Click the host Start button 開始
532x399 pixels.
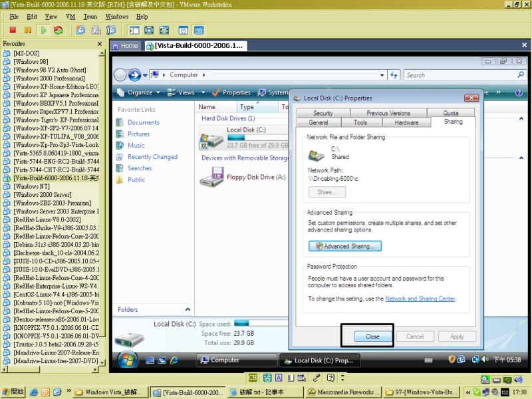pos(13,392)
